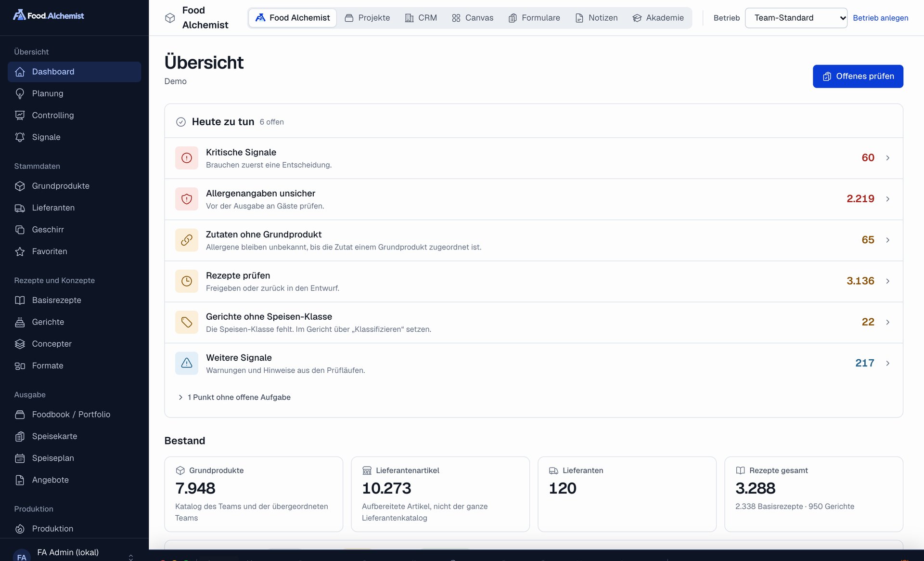
Task: Open the chevron next to 3.136
Action: coord(887,281)
